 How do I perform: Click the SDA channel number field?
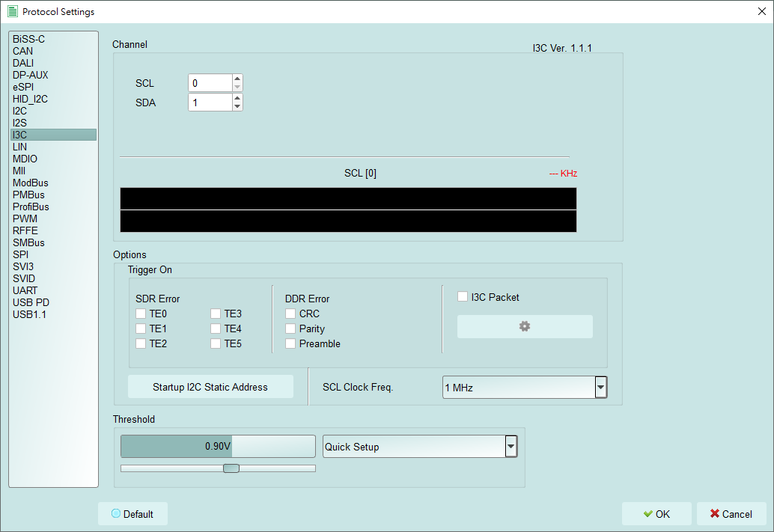(x=210, y=103)
